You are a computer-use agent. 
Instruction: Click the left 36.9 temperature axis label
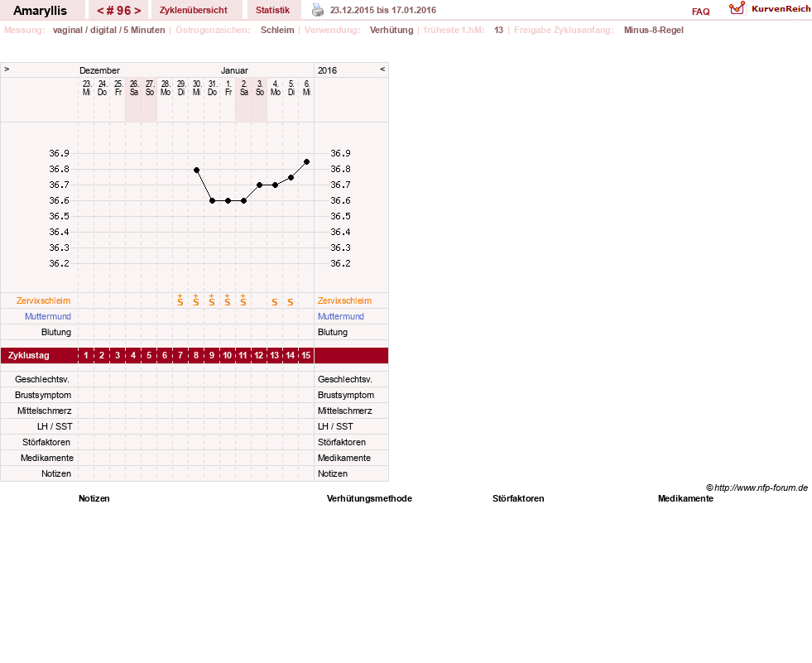59,153
